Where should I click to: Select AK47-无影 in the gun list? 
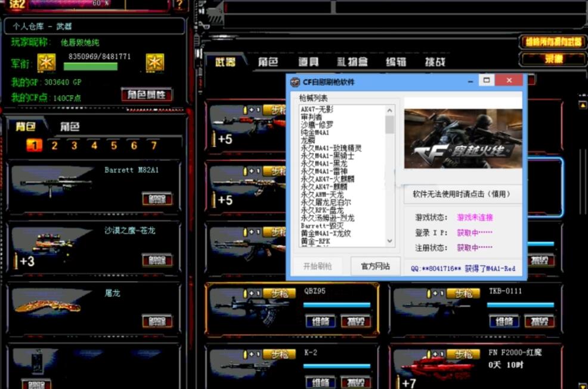pos(317,109)
